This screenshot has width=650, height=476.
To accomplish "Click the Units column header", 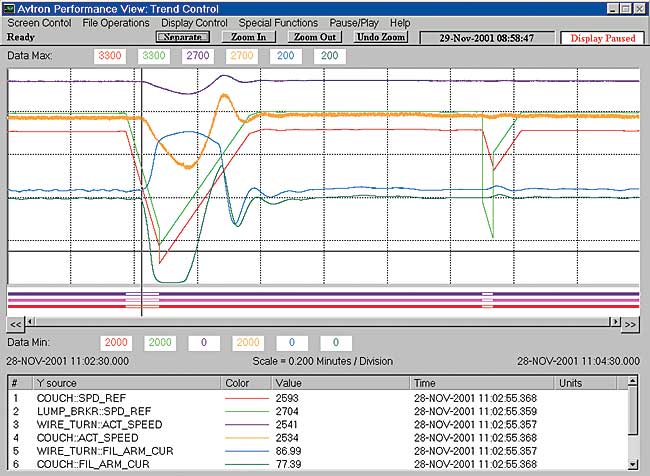I will [585, 383].
